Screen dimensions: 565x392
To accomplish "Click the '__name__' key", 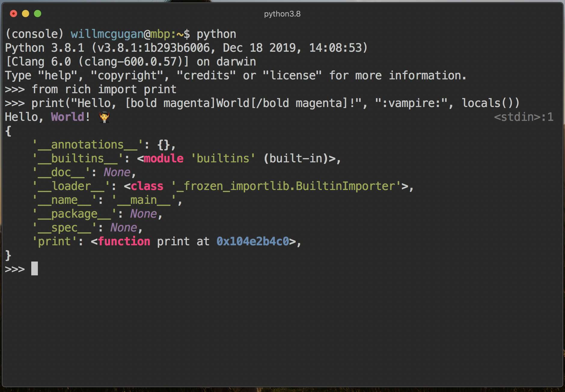I will (64, 200).
